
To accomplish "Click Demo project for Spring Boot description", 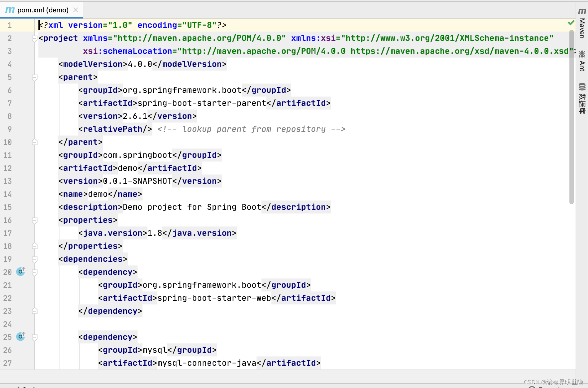I will pyautogui.click(x=192, y=207).
